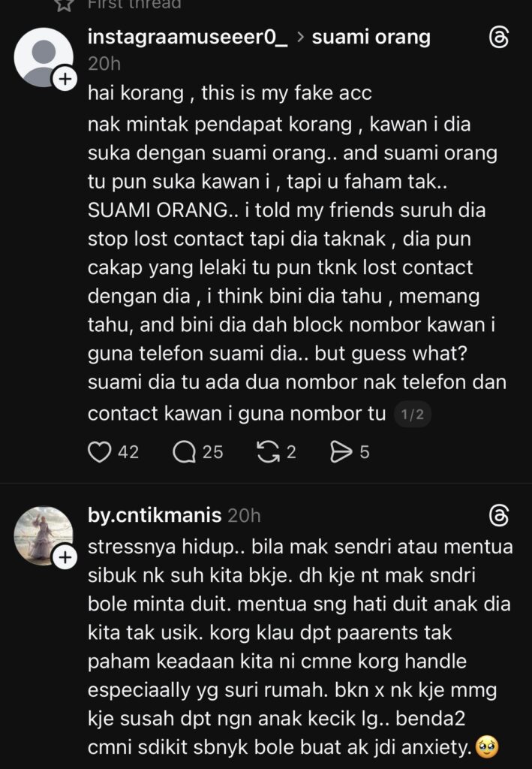532x769 pixels.
Task: Follow instagraamuseeer0_ using the plus badge
Action: point(65,79)
